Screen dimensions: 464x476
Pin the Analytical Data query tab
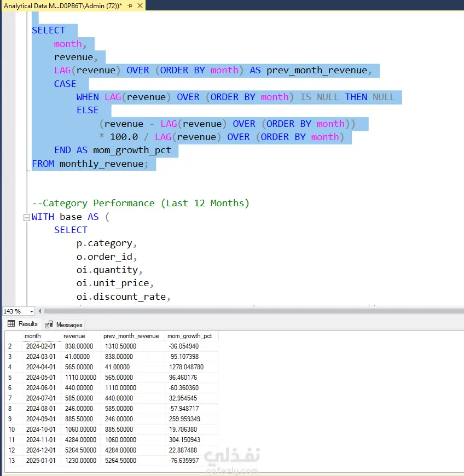[130, 6]
